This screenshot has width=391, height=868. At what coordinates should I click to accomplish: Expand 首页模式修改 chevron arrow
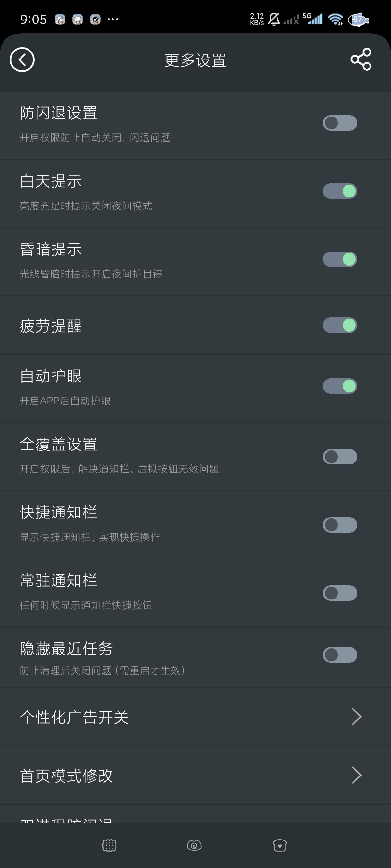(356, 775)
